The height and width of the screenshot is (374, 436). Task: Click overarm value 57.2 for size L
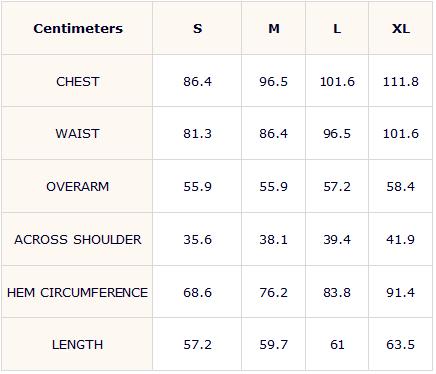337,186
